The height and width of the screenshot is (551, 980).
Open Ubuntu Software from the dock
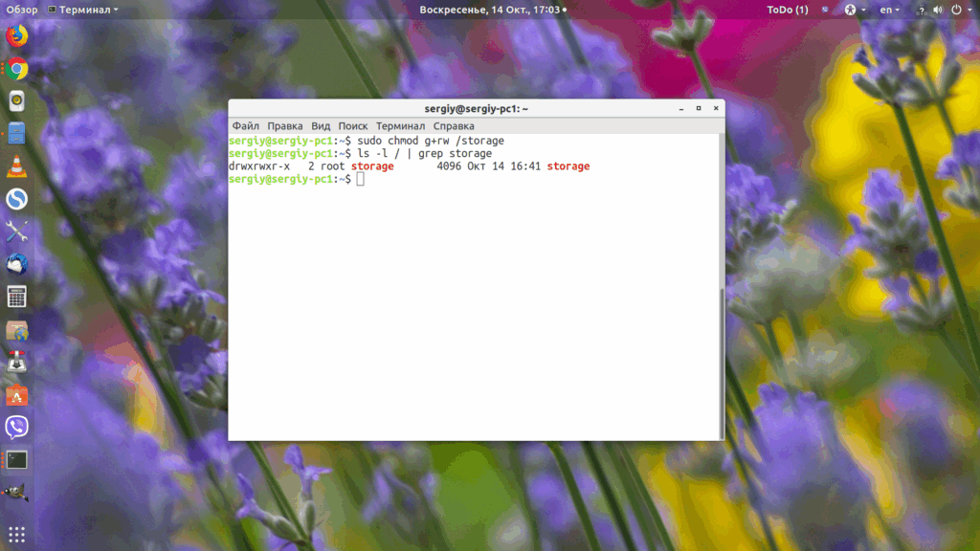point(17,395)
